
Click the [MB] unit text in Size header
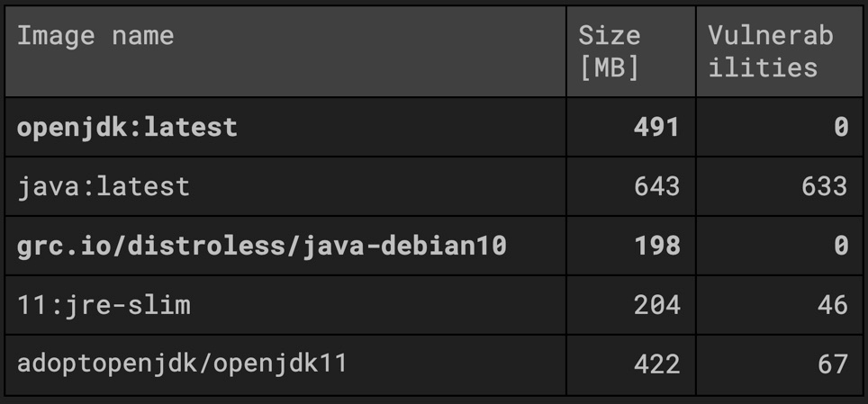[x=609, y=67]
